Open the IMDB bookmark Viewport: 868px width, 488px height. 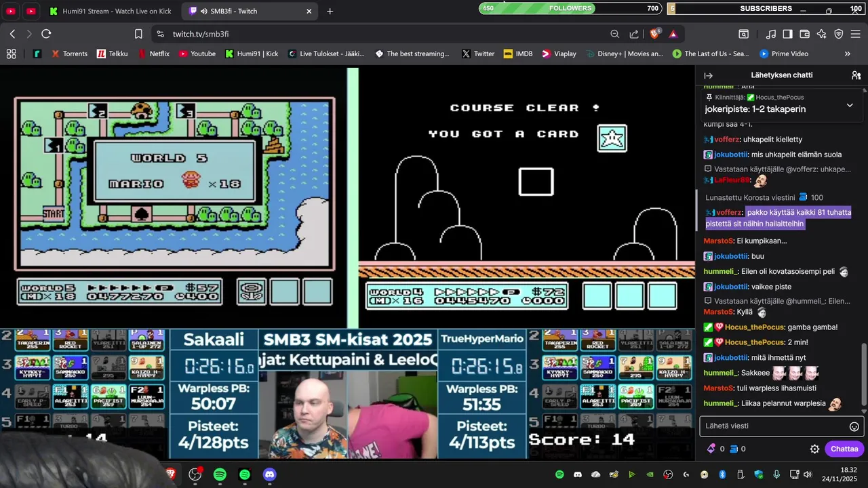pos(518,54)
